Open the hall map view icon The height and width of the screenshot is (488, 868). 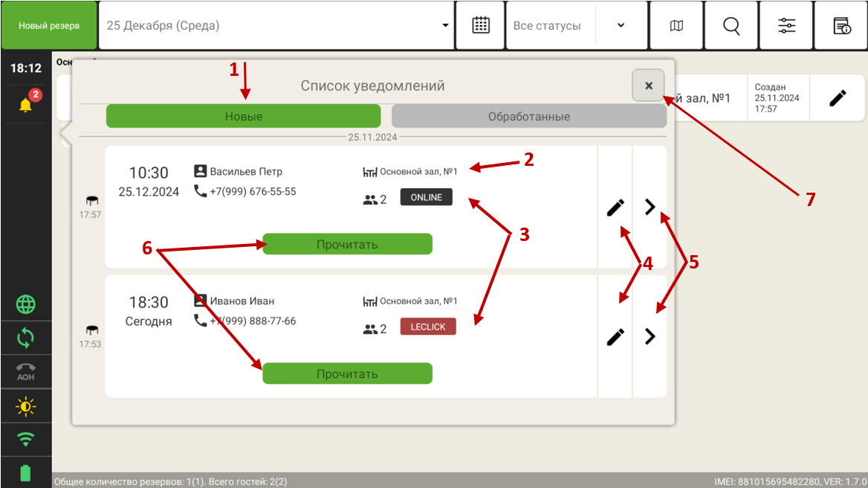tap(676, 25)
